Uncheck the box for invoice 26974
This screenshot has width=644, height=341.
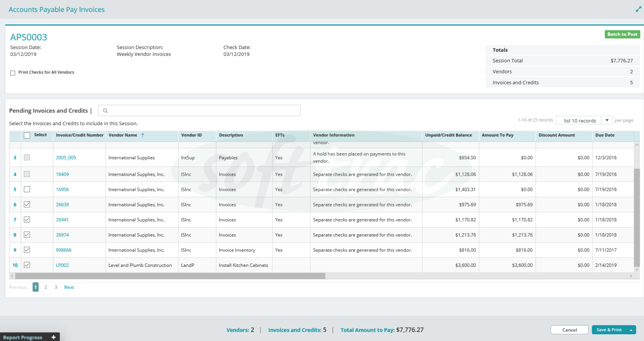(27, 235)
